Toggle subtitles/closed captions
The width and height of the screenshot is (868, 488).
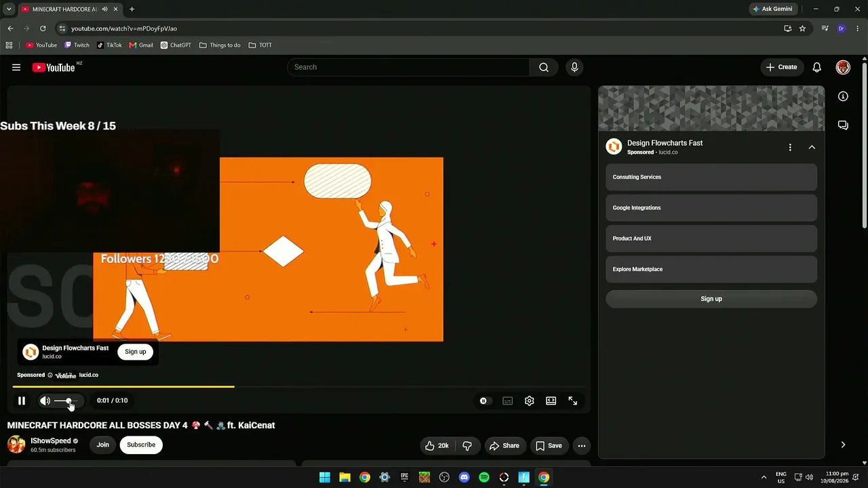[507, 401]
